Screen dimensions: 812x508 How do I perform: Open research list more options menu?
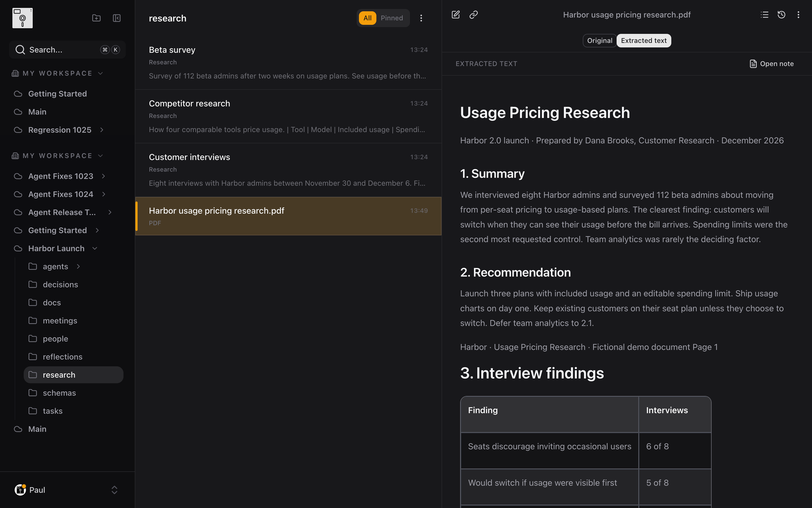[x=421, y=18]
